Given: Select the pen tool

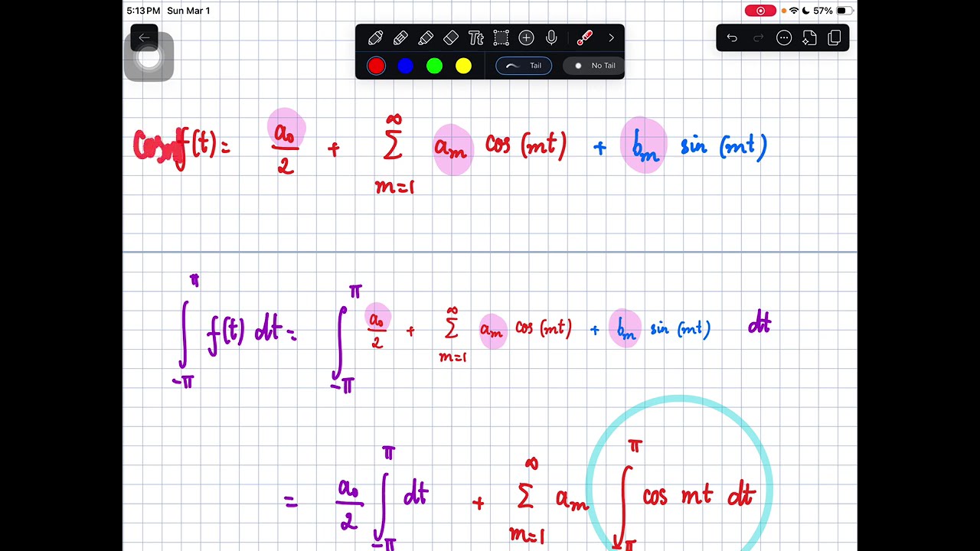Looking at the screenshot, I should click(375, 38).
